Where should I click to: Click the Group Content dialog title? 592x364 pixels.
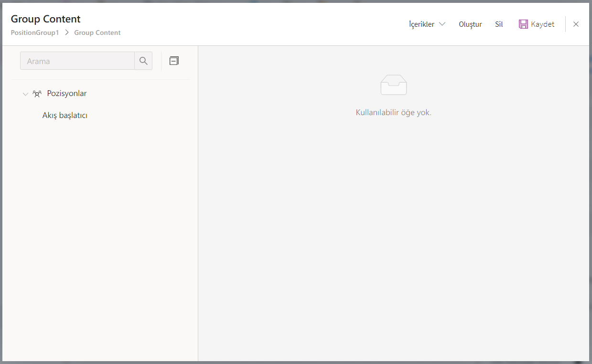tap(46, 19)
